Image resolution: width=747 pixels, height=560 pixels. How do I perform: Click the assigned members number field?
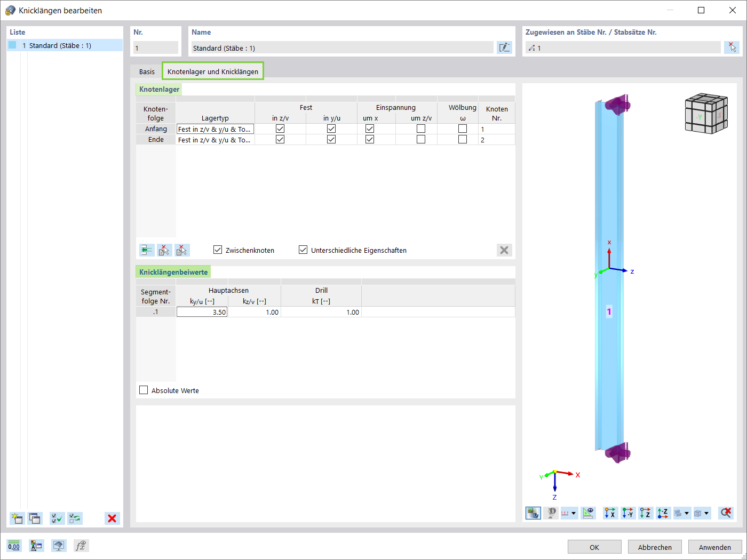coord(623,48)
